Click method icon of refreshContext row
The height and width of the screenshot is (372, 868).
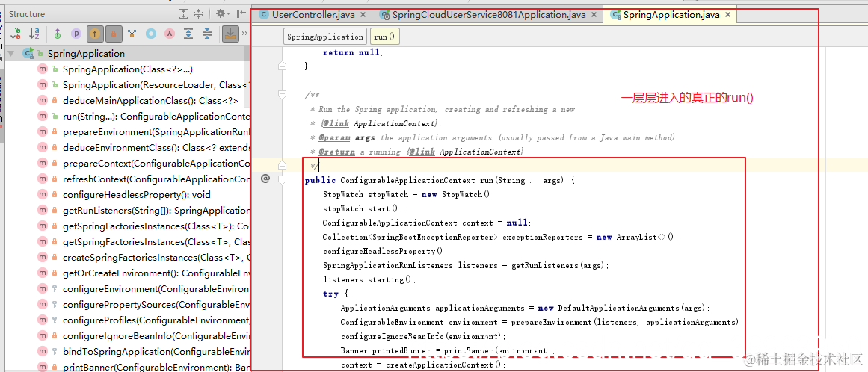[42, 179]
